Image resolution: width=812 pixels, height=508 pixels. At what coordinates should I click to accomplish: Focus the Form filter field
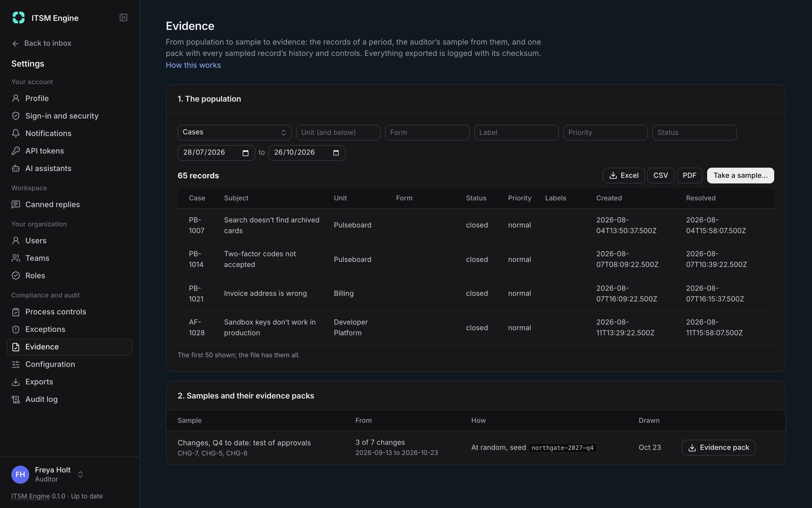(x=427, y=132)
